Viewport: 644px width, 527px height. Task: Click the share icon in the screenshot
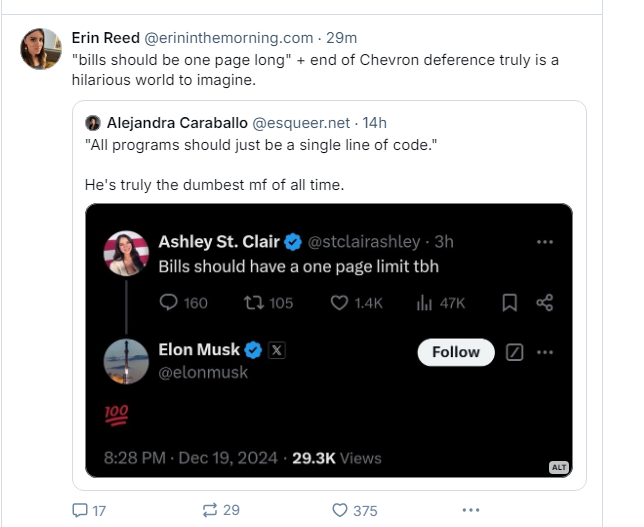(x=544, y=303)
